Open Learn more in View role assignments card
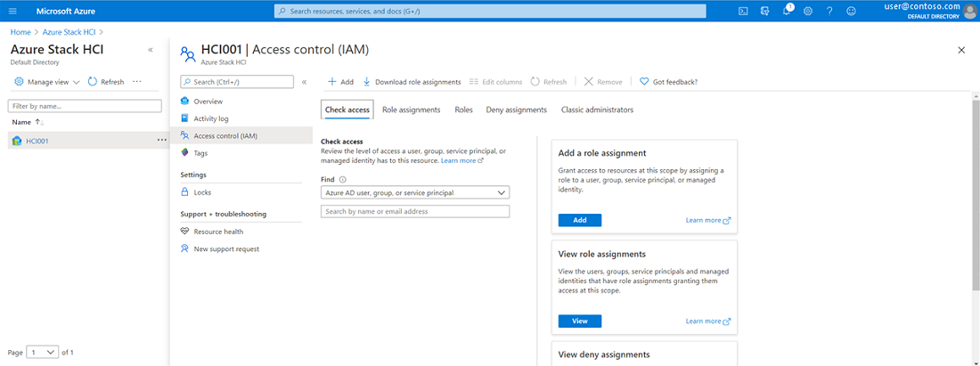Image resolution: width=980 pixels, height=366 pixels. coord(707,321)
